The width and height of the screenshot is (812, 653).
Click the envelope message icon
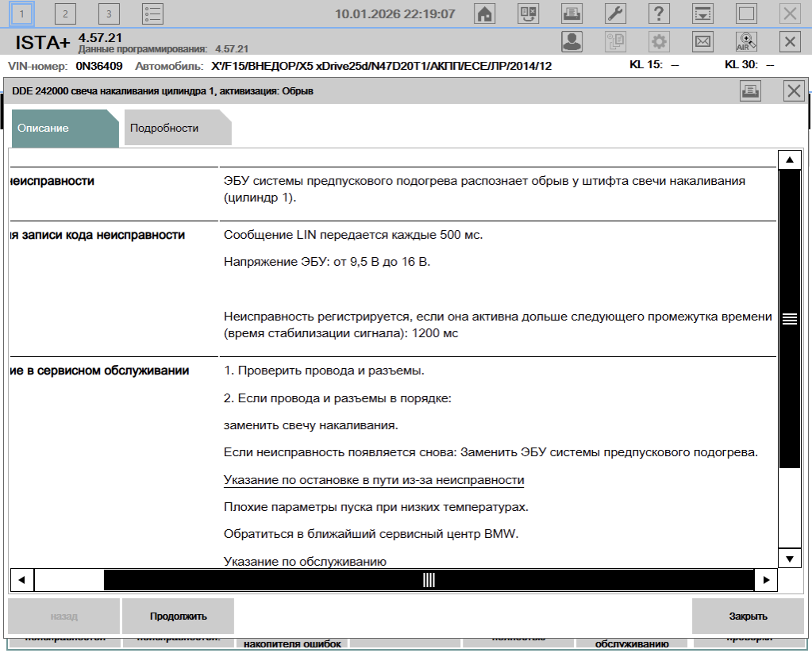702,41
